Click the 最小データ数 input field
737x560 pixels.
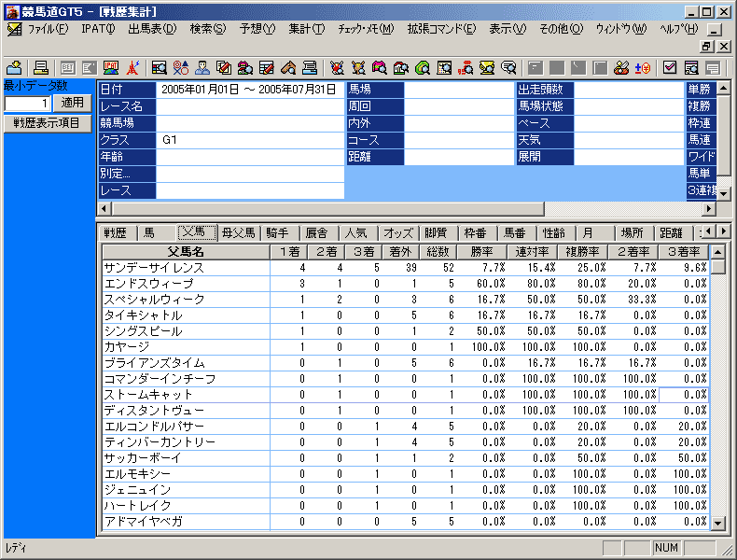click(x=27, y=103)
